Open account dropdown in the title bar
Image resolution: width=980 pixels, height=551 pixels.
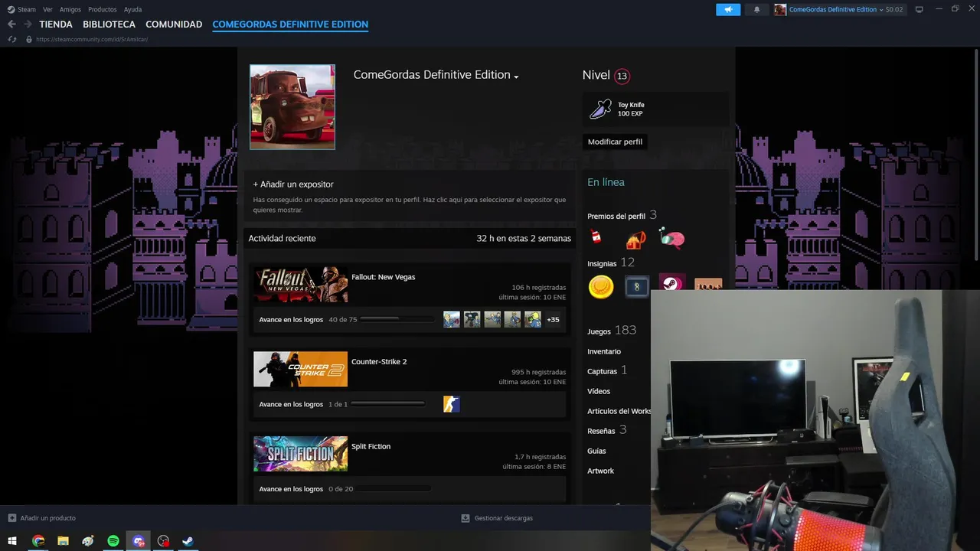click(840, 9)
